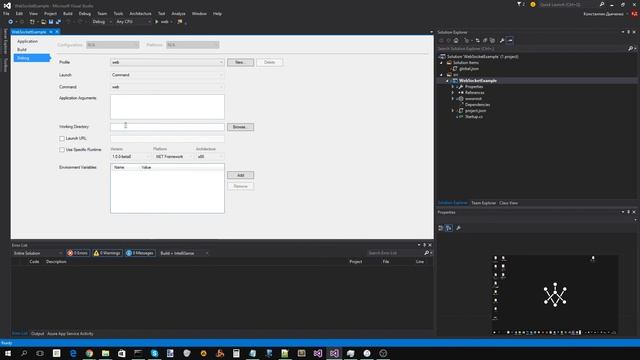This screenshot has height=360, width=640.
Task: Click the Categorized icon in Properties panel
Action: pos(441,228)
